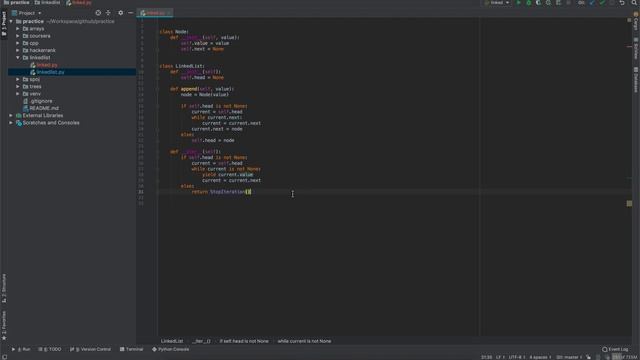The width and height of the screenshot is (640, 360).
Task: Open the Project view selector dropdown
Action: [27, 13]
